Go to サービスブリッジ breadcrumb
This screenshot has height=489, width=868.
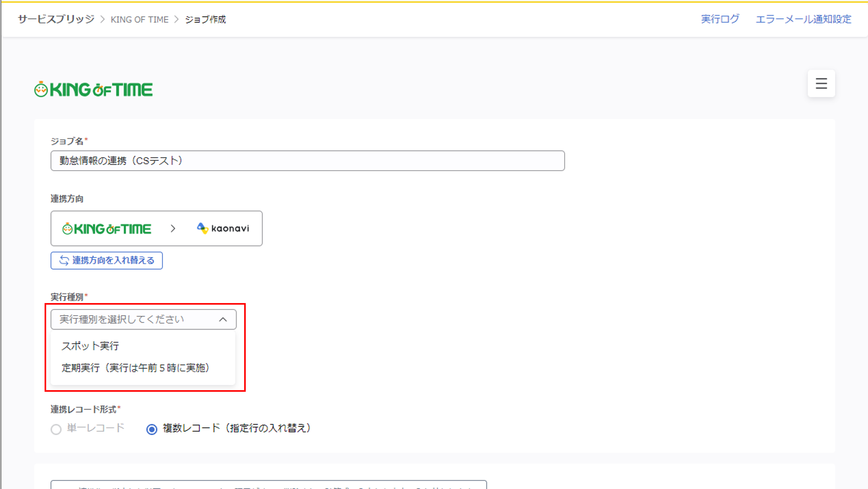pyautogui.click(x=56, y=19)
